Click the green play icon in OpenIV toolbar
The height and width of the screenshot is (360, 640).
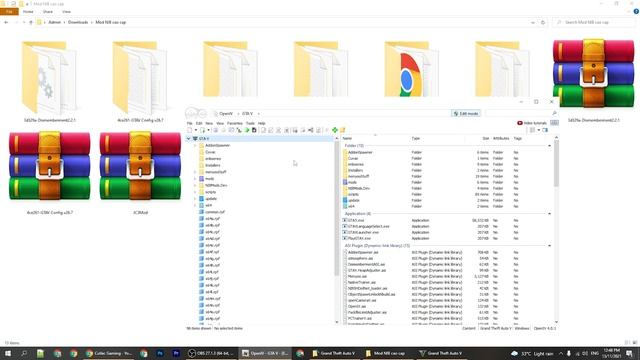247,130
